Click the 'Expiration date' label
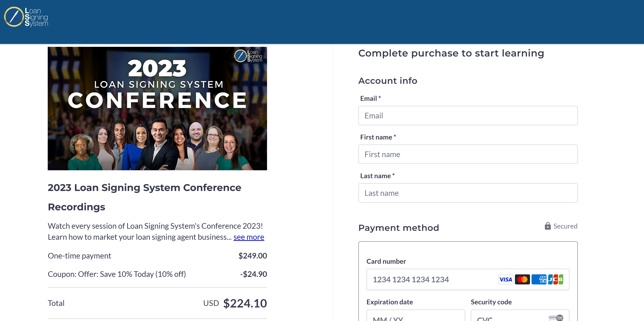This screenshot has height=321, width=644. (390, 302)
